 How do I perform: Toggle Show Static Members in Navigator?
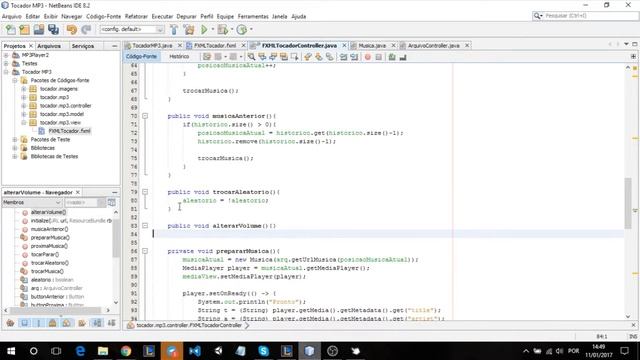pos(38,323)
